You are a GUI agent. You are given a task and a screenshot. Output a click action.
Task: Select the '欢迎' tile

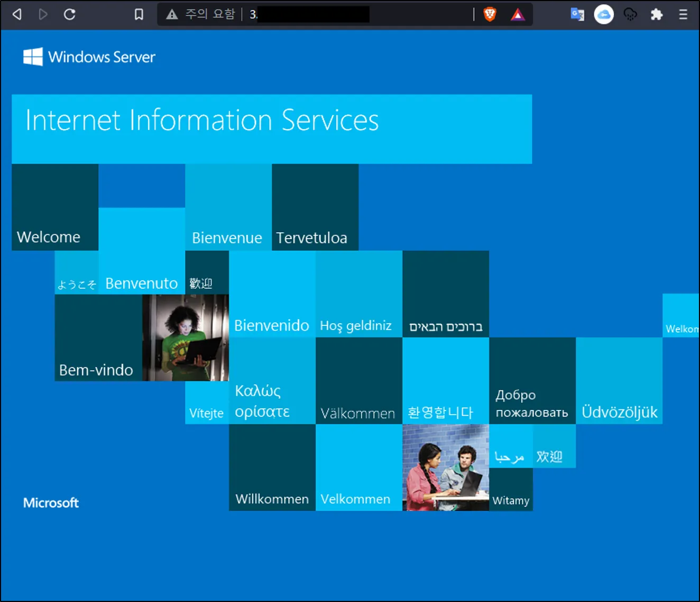(554, 446)
